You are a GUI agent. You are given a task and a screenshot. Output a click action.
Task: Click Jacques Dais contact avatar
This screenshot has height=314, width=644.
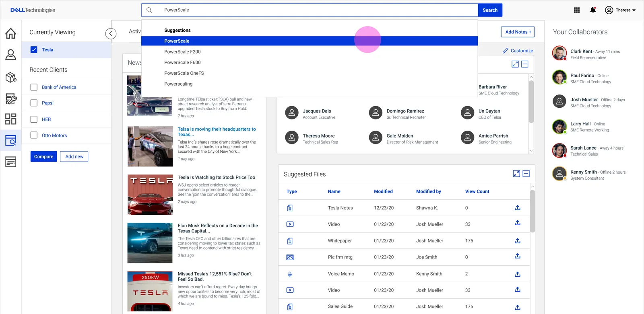pyautogui.click(x=292, y=113)
